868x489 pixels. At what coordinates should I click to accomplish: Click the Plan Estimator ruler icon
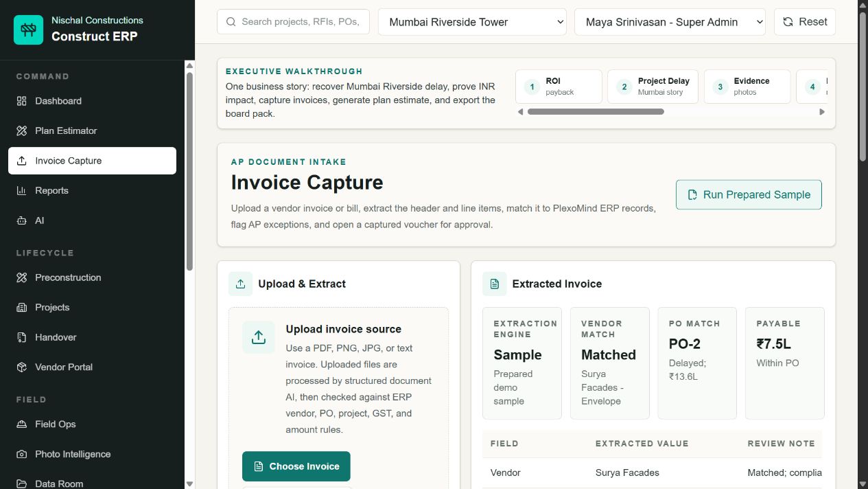pyautogui.click(x=21, y=130)
